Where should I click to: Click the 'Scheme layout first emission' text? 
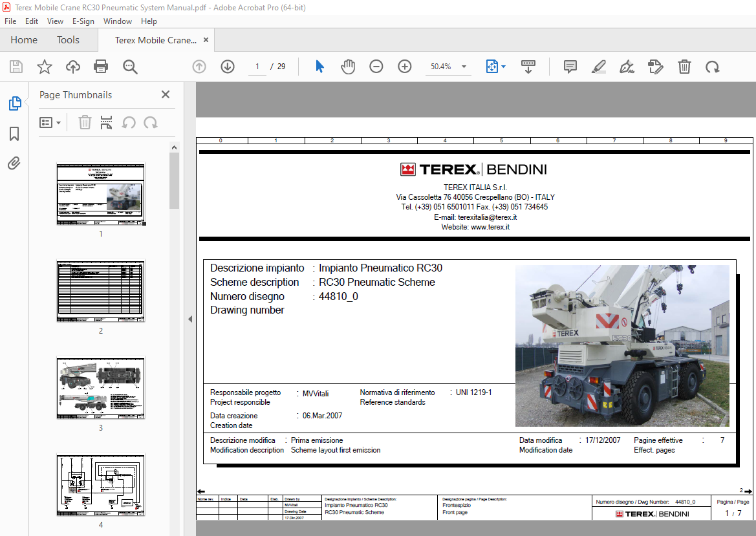336,450
